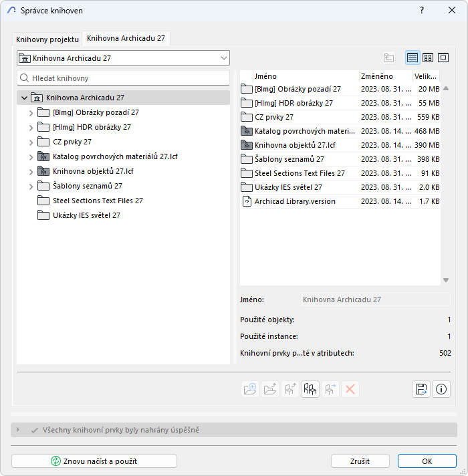Click the file list scroll down arrow
The width and height of the screenshot is (468, 476).
click(446, 280)
